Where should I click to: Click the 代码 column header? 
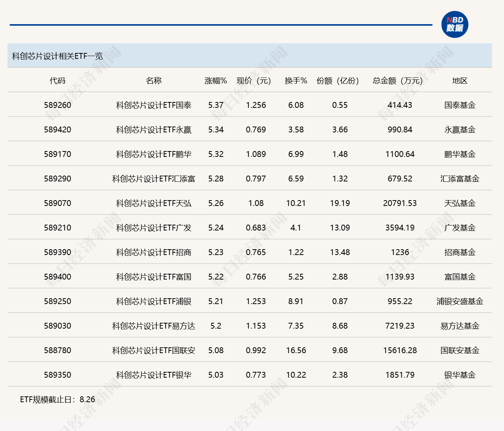(58, 81)
